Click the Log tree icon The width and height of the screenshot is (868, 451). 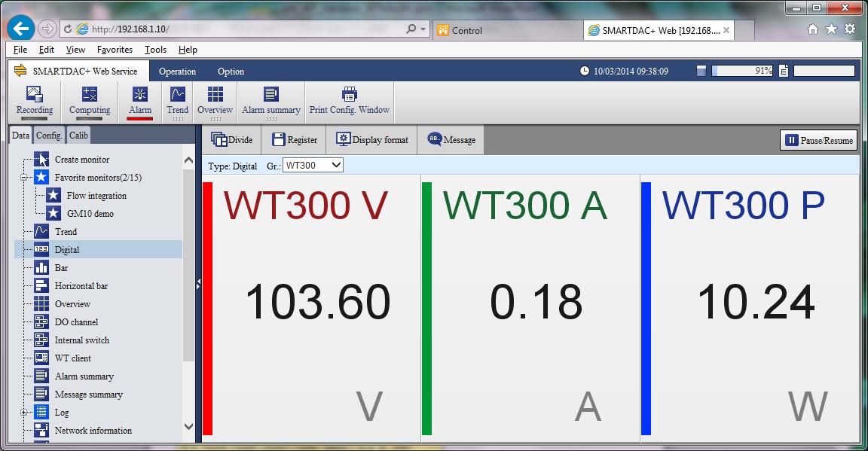41,413
